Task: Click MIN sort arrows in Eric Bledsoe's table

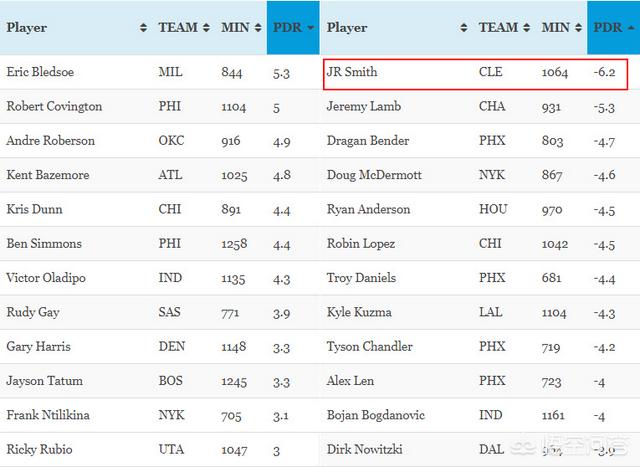Action: pos(257,28)
